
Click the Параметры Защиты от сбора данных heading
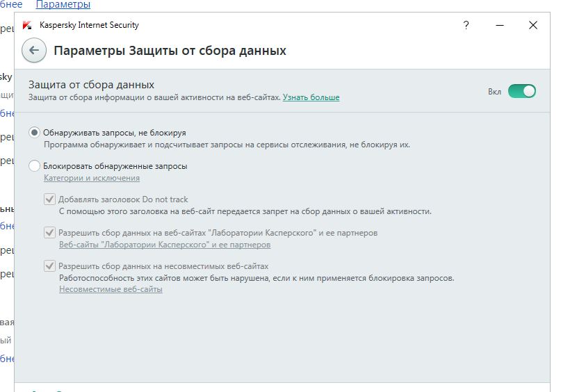(170, 51)
